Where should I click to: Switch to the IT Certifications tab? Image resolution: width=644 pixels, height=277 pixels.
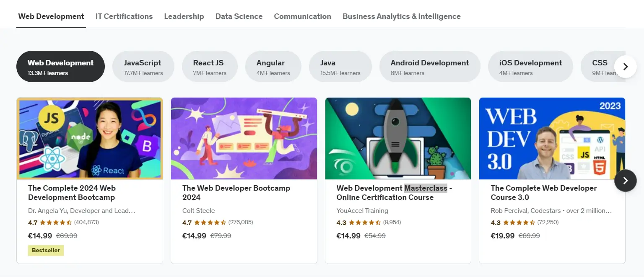[x=124, y=16]
